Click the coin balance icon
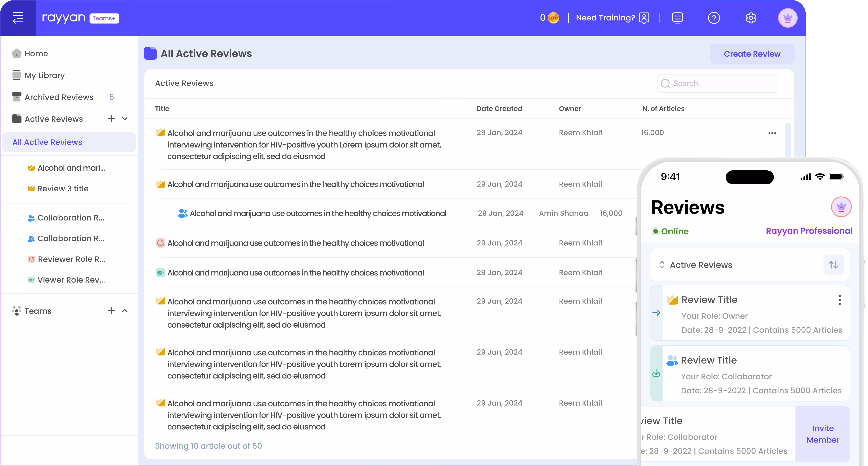This screenshot has height=466, width=868. [553, 18]
